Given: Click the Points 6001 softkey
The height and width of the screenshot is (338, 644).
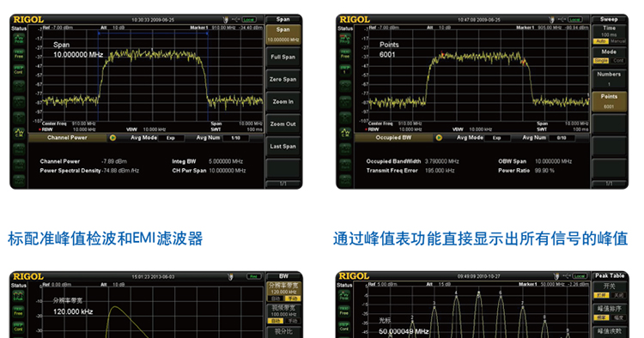Looking at the screenshot, I should click(x=609, y=101).
